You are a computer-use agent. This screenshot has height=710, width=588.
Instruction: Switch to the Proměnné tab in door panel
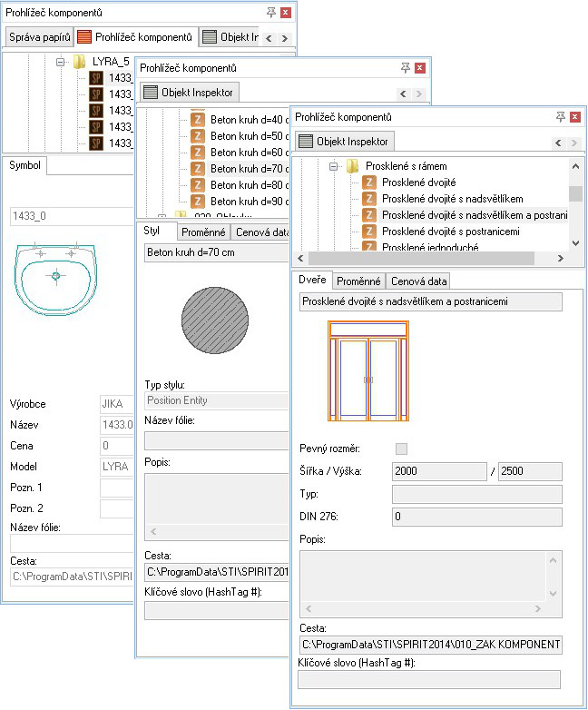(359, 281)
